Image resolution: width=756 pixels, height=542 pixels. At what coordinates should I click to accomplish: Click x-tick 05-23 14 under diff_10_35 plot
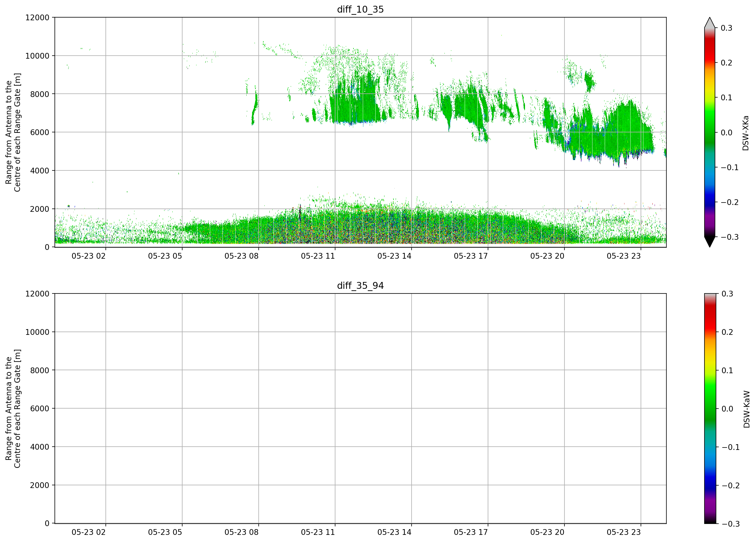[394, 256]
